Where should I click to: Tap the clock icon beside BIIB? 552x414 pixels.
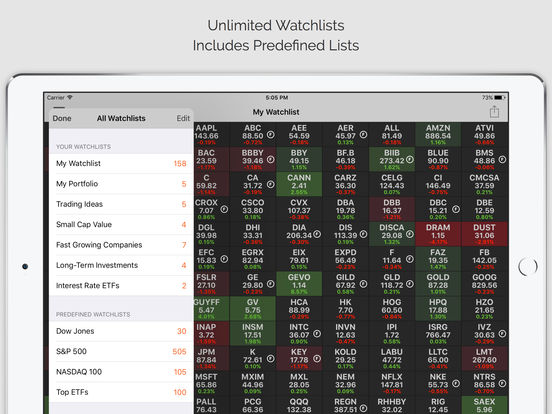click(410, 159)
